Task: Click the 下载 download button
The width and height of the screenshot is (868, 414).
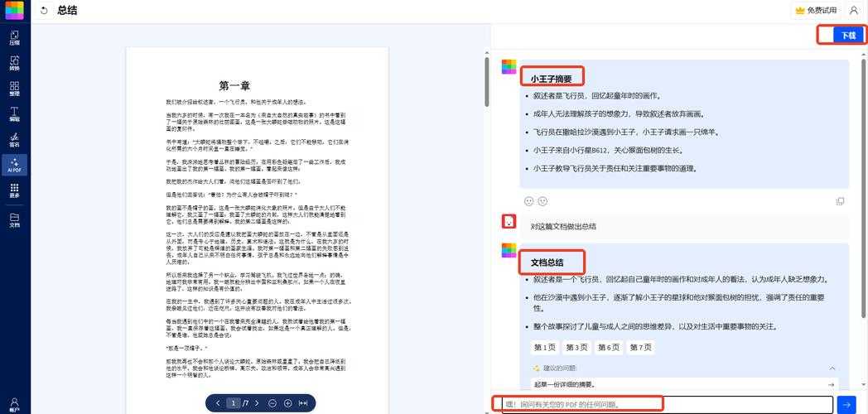Action: (847, 36)
